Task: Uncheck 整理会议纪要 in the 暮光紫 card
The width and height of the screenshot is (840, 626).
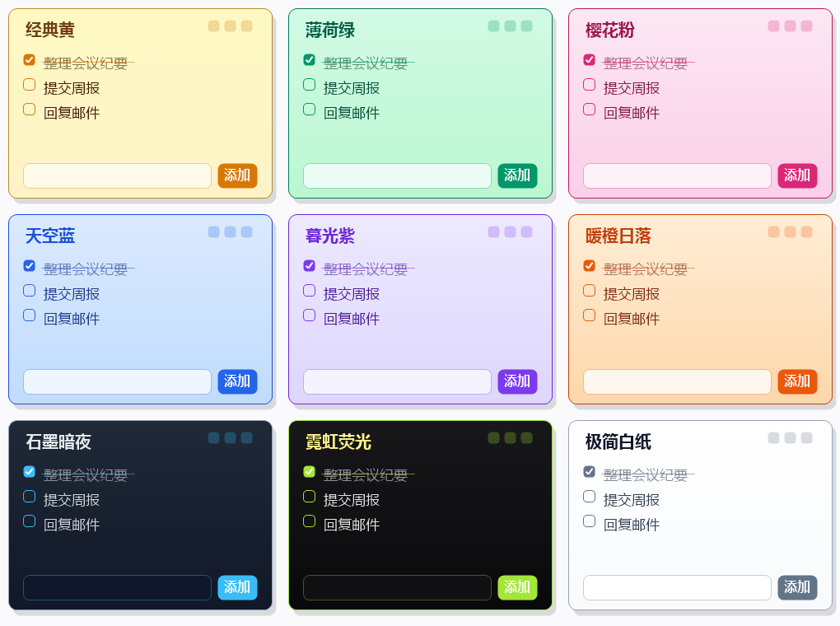Action: [x=309, y=266]
